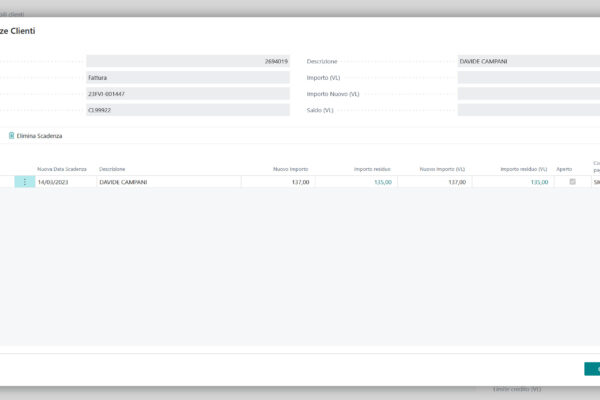Click the Nuovo Importo column header
The height and width of the screenshot is (400, 600).
click(290, 169)
